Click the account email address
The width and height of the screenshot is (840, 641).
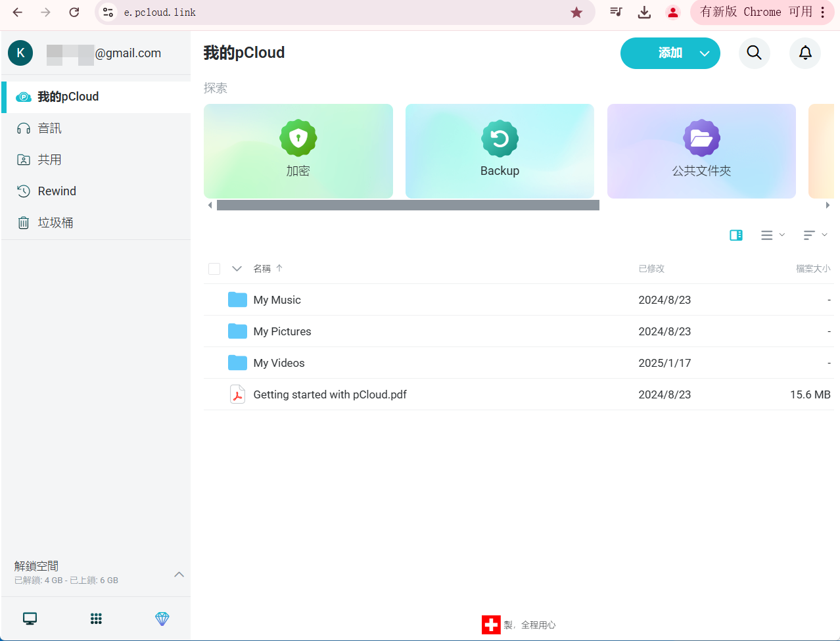click(x=104, y=53)
